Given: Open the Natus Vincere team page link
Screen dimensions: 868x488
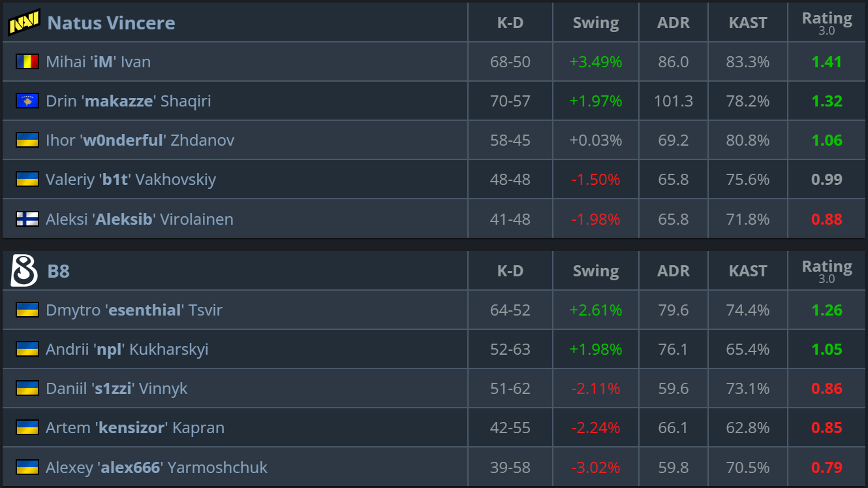Looking at the screenshot, I should pos(111,23).
